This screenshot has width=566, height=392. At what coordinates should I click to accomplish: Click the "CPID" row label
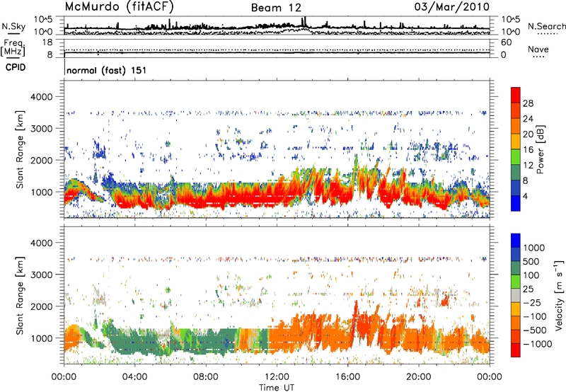pyautogui.click(x=16, y=67)
